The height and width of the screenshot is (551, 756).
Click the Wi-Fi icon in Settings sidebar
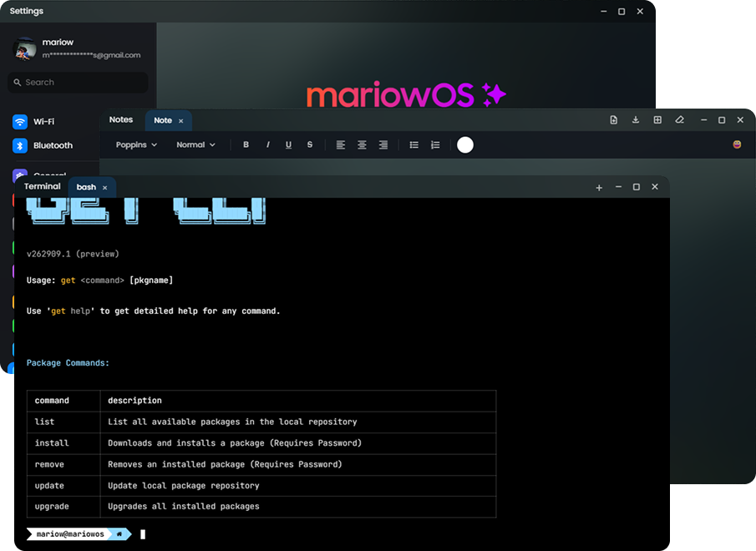coord(20,121)
